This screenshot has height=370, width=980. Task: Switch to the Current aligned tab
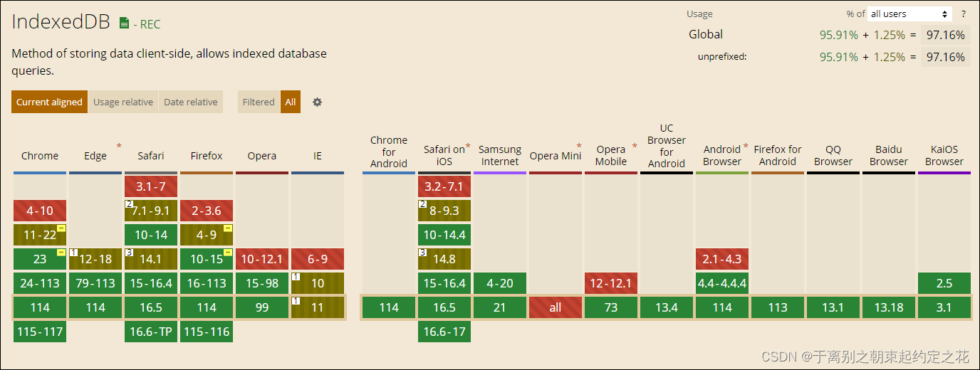[x=49, y=102]
